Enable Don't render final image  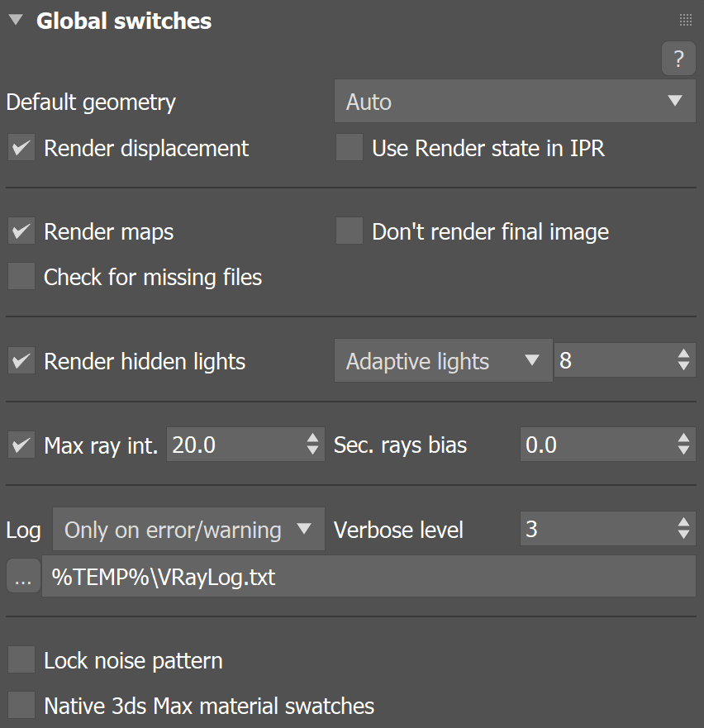point(349,231)
